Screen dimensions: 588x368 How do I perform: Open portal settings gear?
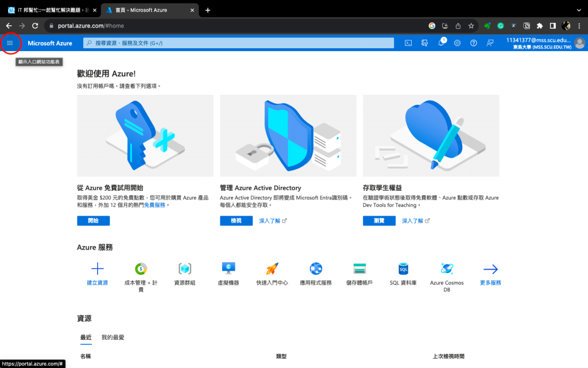pyautogui.click(x=457, y=43)
